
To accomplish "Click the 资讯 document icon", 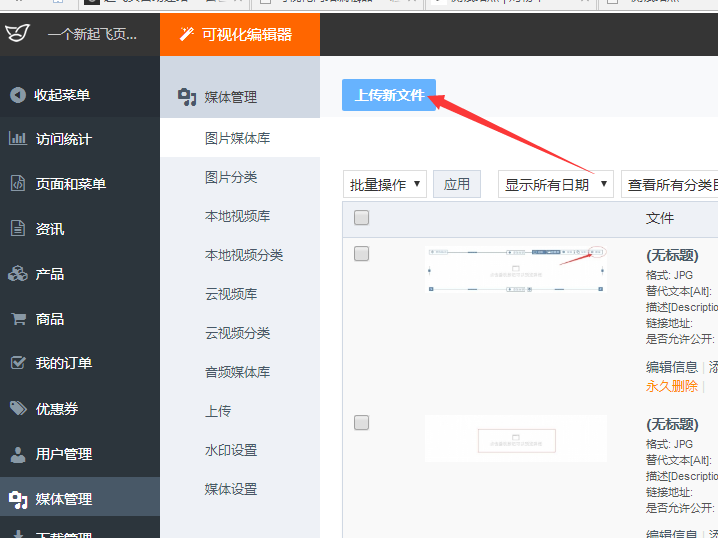I will pyautogui.click(x=18, y=228).
